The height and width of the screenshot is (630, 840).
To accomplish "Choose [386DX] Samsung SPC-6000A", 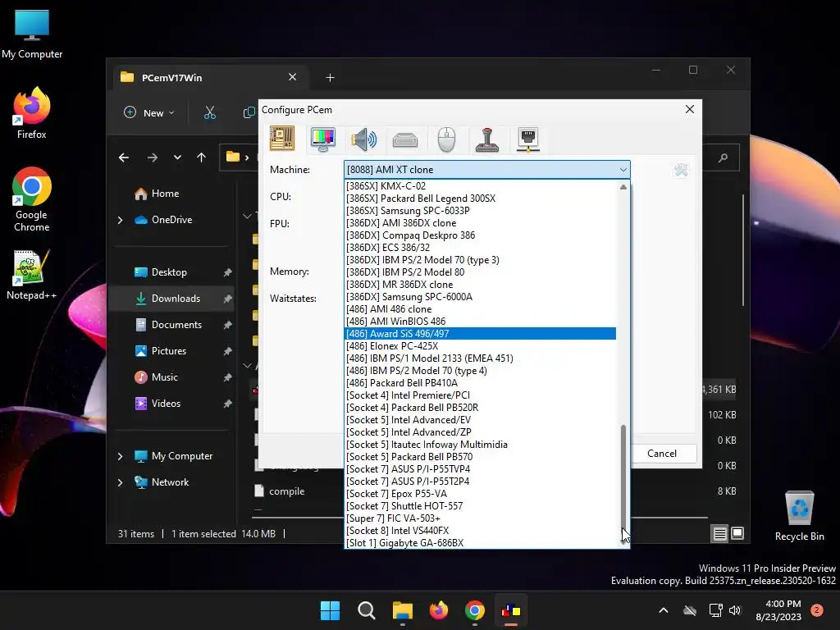I will point(480,297).
